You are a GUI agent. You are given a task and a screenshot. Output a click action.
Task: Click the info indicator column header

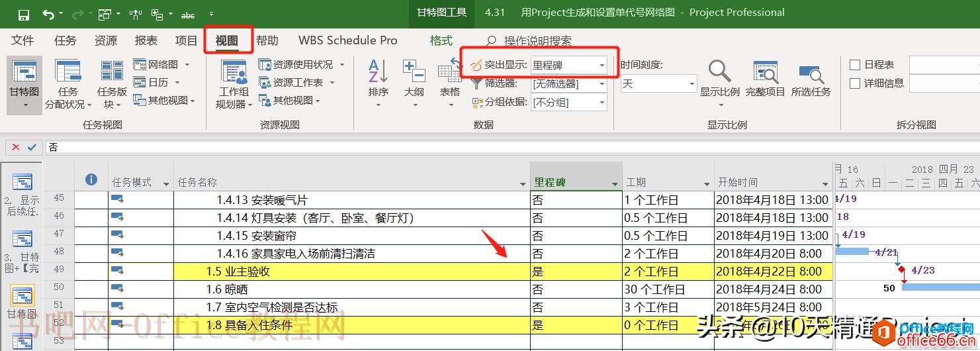[91, 179]
